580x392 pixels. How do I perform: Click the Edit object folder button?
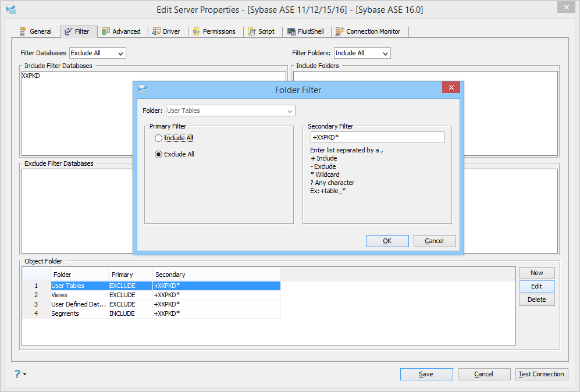(x=537, y=286)
